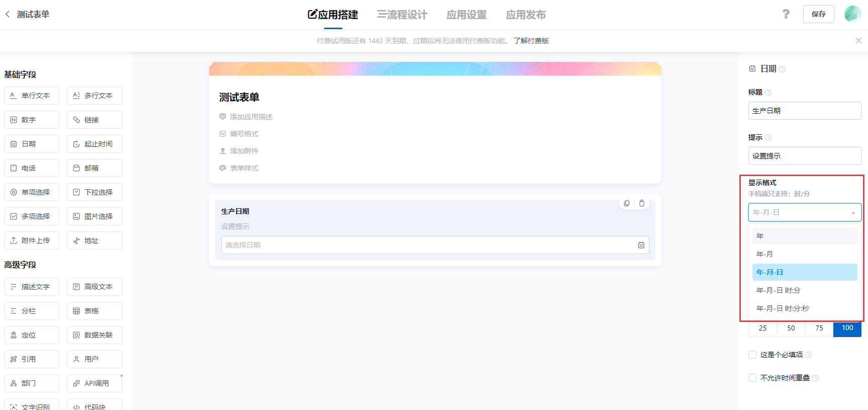
Task: Go back using the left arrow icon
Action: [x=8, y=14]
